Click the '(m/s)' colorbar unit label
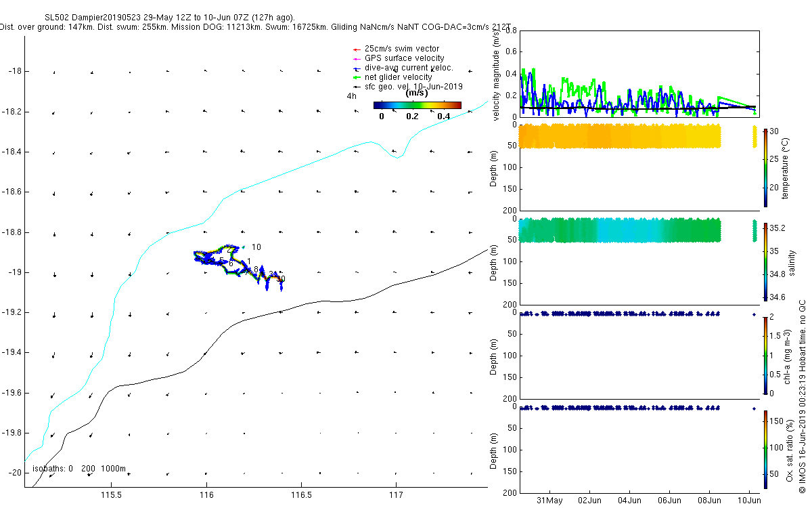Screen dimensions: 812x508 (x=417, y=93)
